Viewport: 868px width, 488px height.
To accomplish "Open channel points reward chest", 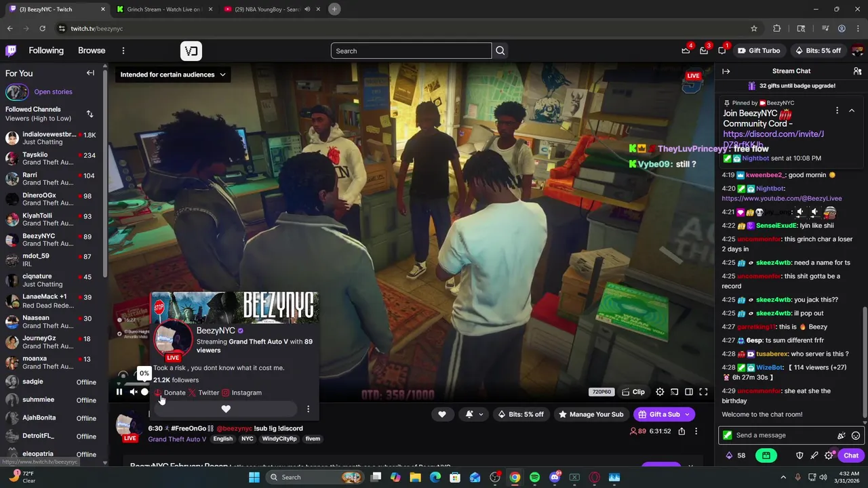I will tap(766, 455).
